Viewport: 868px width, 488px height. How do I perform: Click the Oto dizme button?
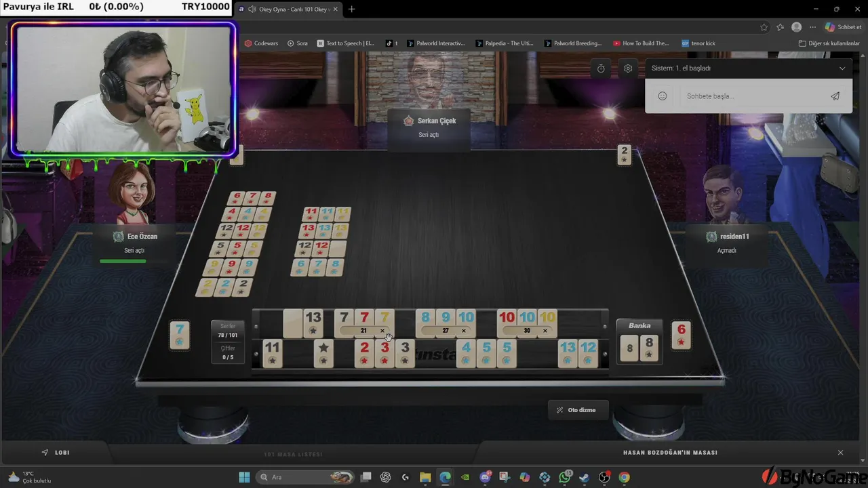[x=578, y=410]
